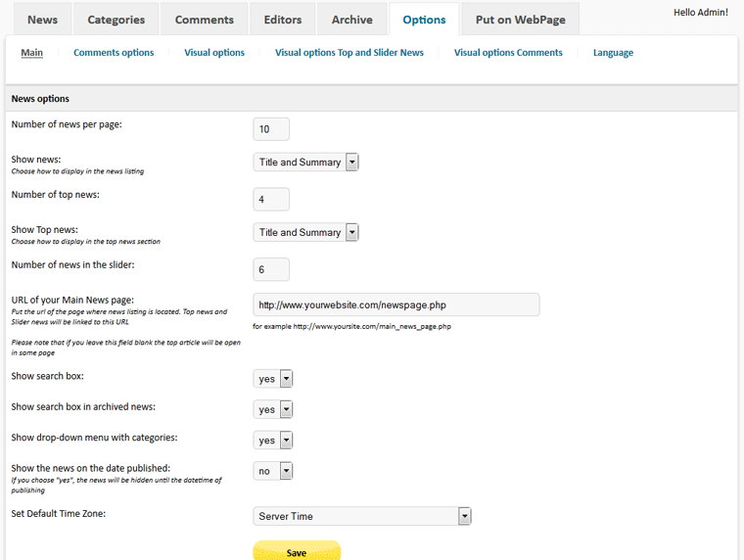Open the Default Time Zone dropdown

(x=362, y=516)
